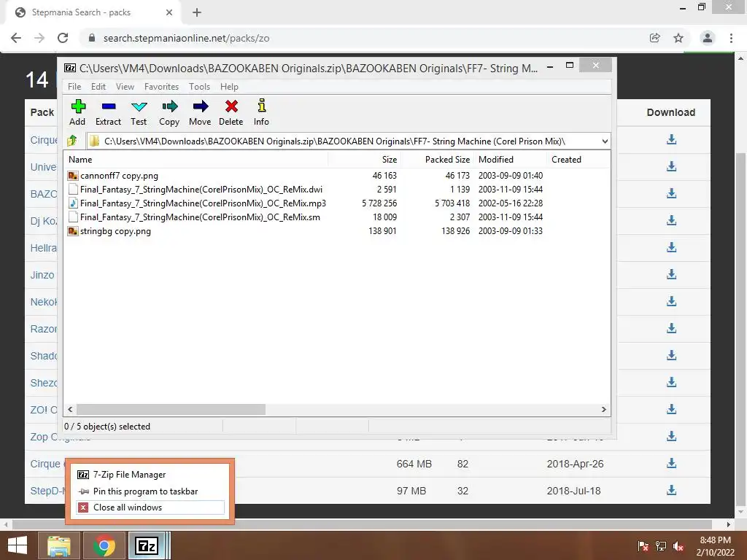Image resolution: width=747 pixels, height=560 pixels.
Task: Click the Extract toolbar icon
Action: [108, 113]
